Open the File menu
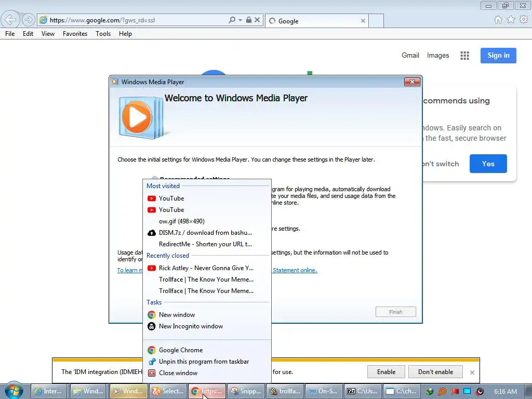Image resolution: width=532 pixels, height=399 pixels. pyautogui.click(x=10, y=34)
